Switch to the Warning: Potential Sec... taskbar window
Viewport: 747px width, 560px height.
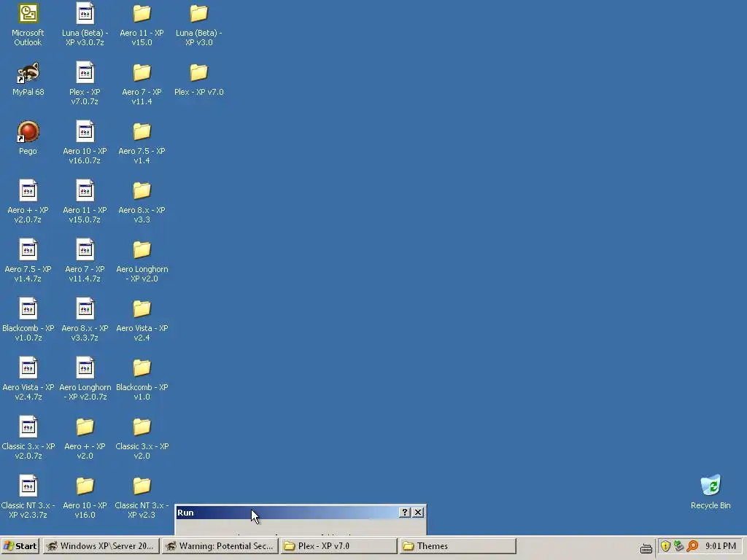click(x=220, y=546)
